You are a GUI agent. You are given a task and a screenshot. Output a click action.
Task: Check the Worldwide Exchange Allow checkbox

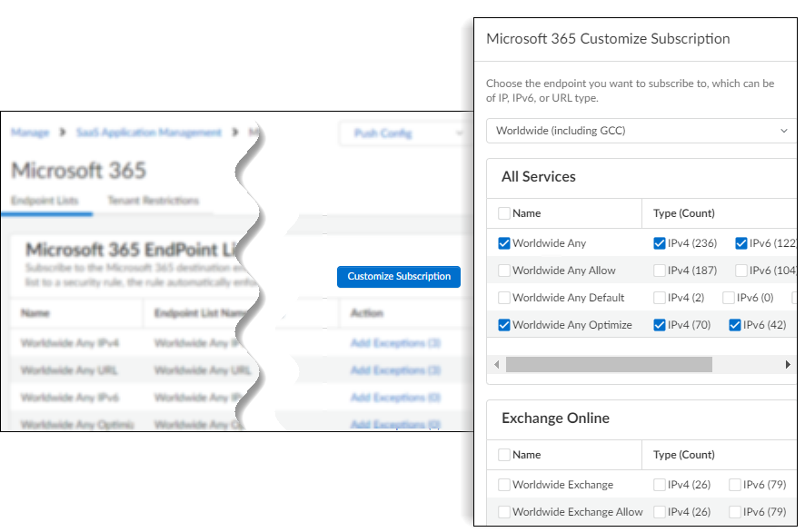coord(504,512)
